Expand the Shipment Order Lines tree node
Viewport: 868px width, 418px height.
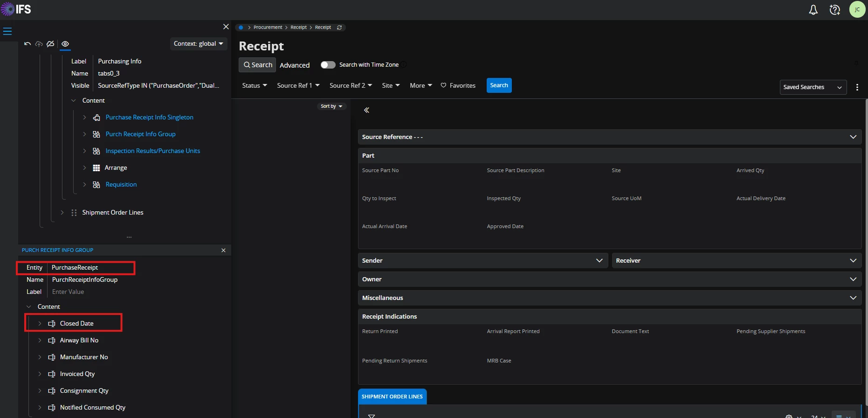[62, 213]
